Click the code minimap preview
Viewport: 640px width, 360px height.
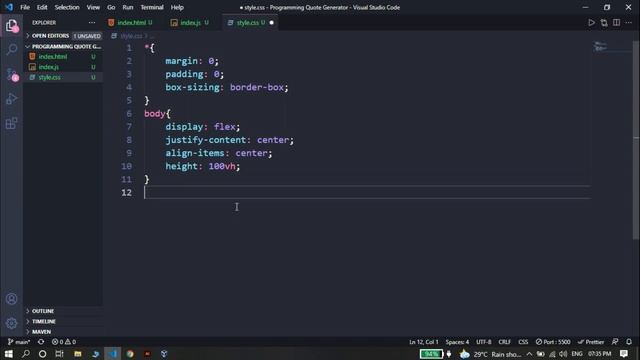pos(600,47)
